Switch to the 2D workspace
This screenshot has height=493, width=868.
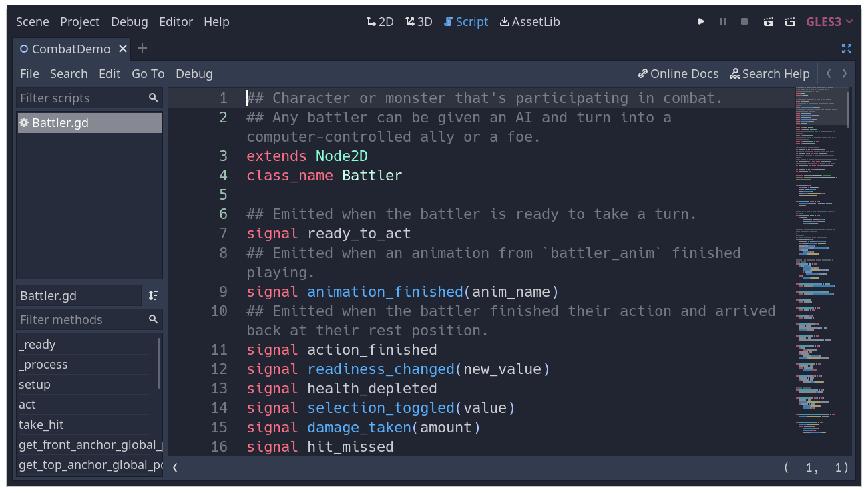(x=379, y=21)
